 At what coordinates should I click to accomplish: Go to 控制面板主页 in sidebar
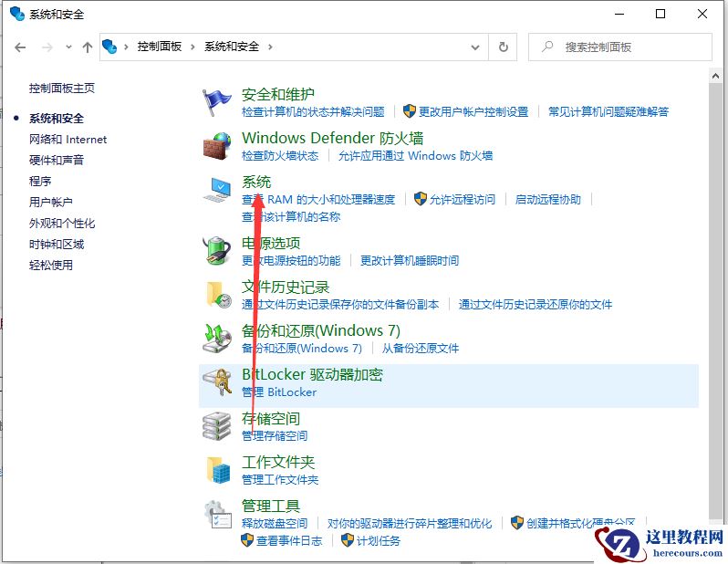point(62,89)
